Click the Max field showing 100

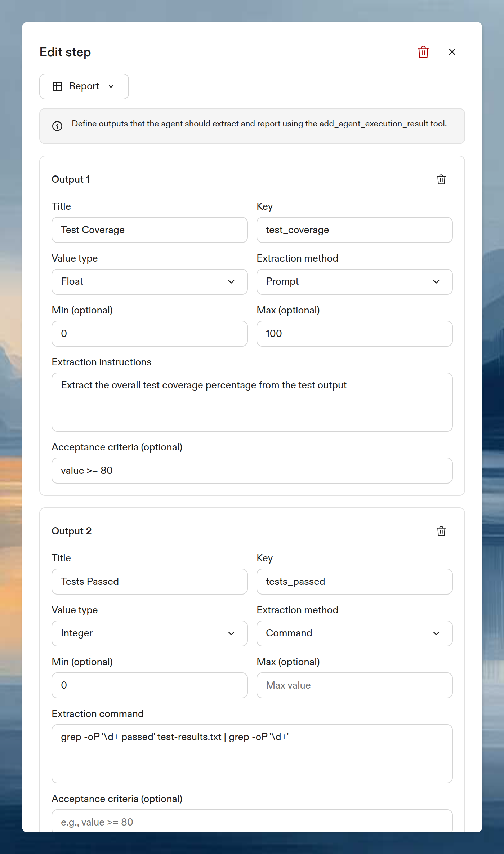[354, 334]
